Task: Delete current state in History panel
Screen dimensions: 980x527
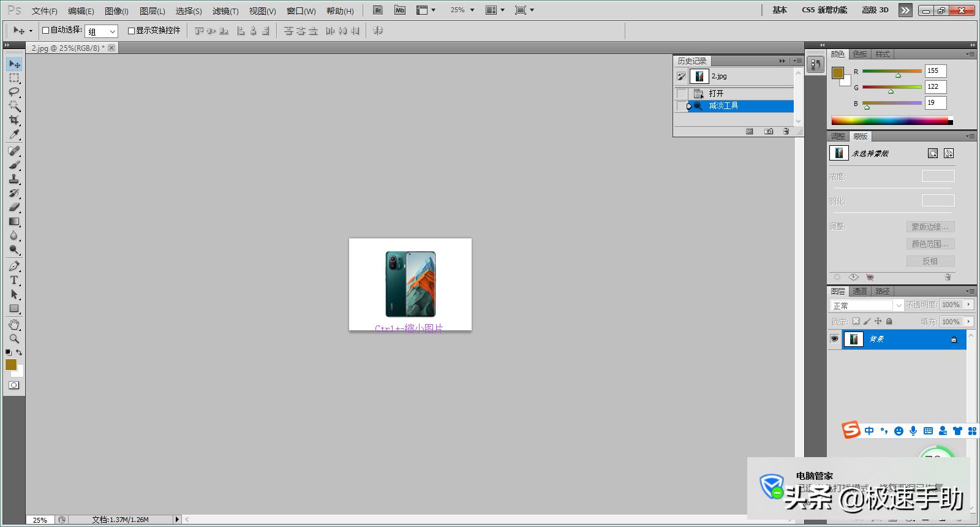Action: pos(786,131)
